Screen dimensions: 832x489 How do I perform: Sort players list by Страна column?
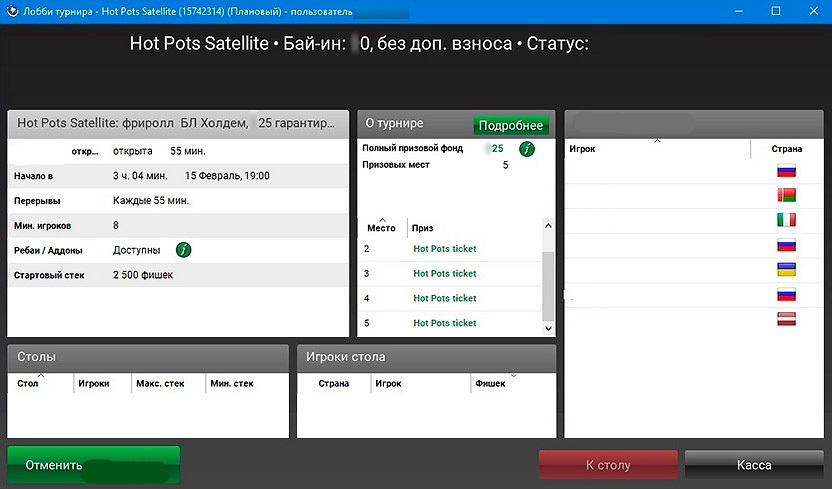[786, 149]
